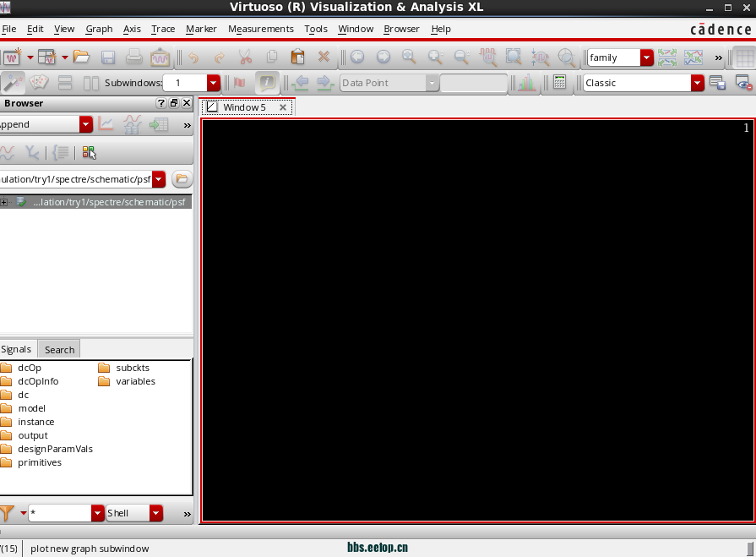The image size is (756, 557).
Task: Click the eye window icon with red minus
Action: tap(744, 83)
